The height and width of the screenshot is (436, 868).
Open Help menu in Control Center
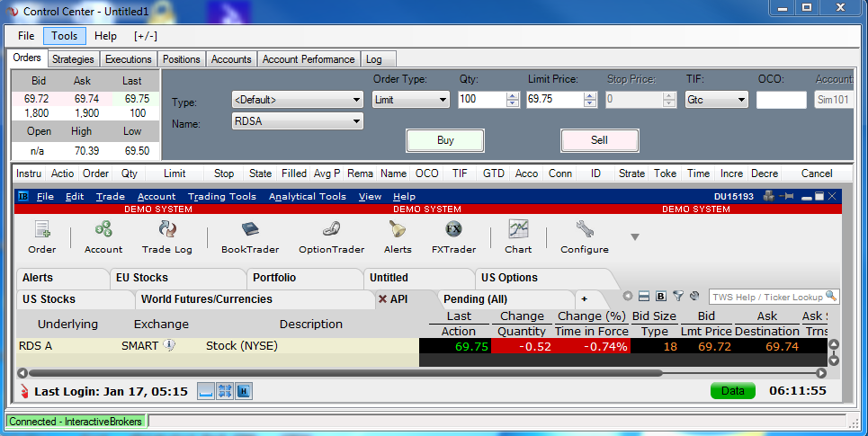click(105, 36)
